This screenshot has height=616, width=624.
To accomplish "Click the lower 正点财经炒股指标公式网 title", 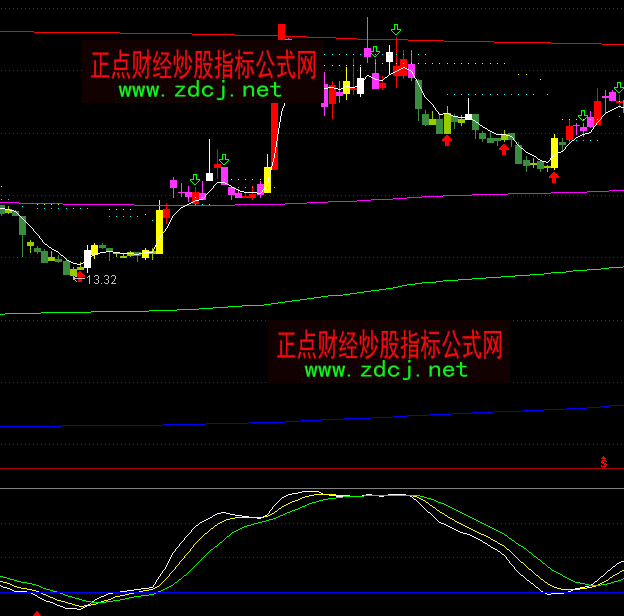I will point(389,346).
